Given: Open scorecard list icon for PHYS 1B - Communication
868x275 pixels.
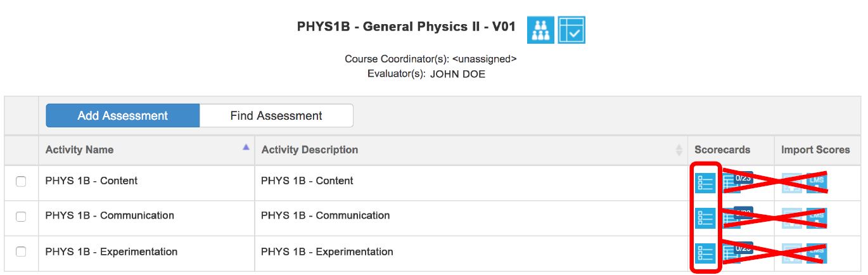Looking at the screenshot, I should pyautogui.click(x=705, y=218).
